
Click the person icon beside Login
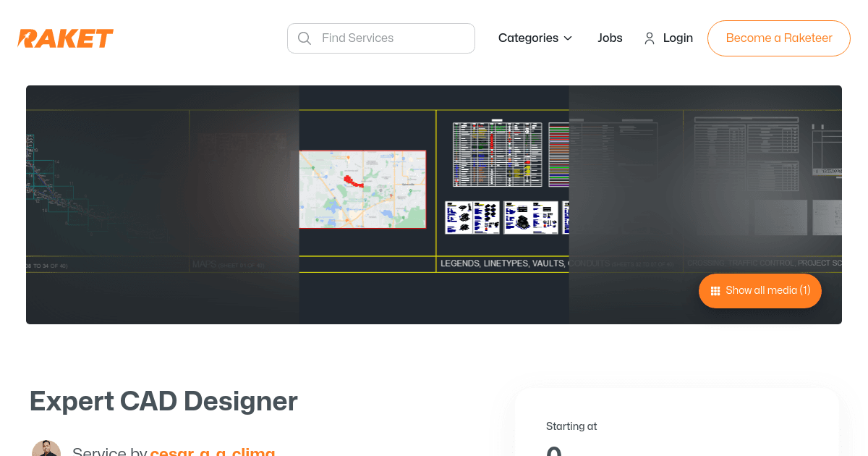click(649, 38)
